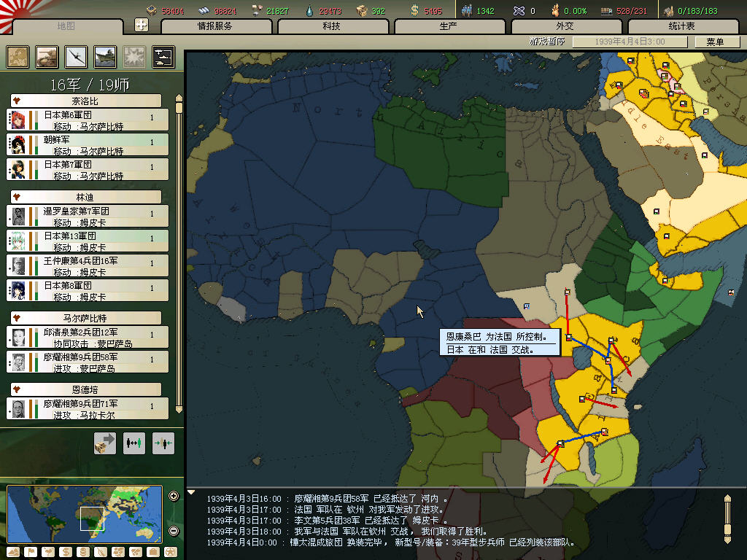Click the unit reorganize arrow-and-box icon
Viewport: 747px width, 560px height.
[x=105, y=443]
